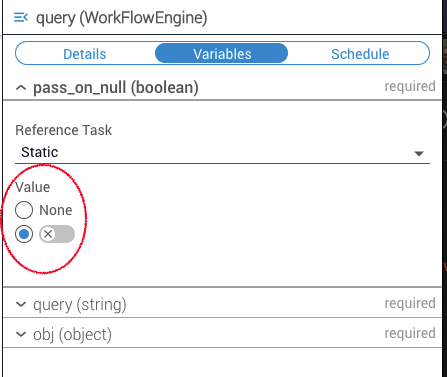
Task: Click the chevron icon next to obj (object)
Action: pyautogui.click(x=21, y=334)
